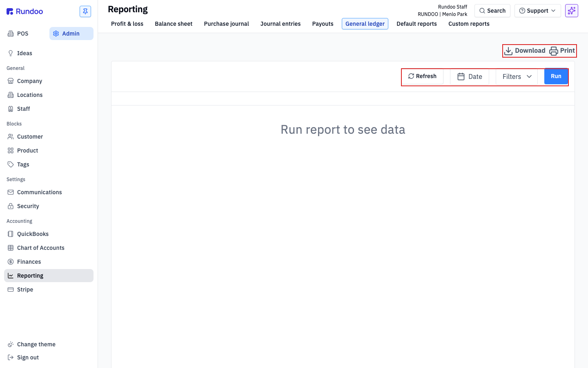Expand the Filters dropdown
The image size is (588, 368).
517,76
